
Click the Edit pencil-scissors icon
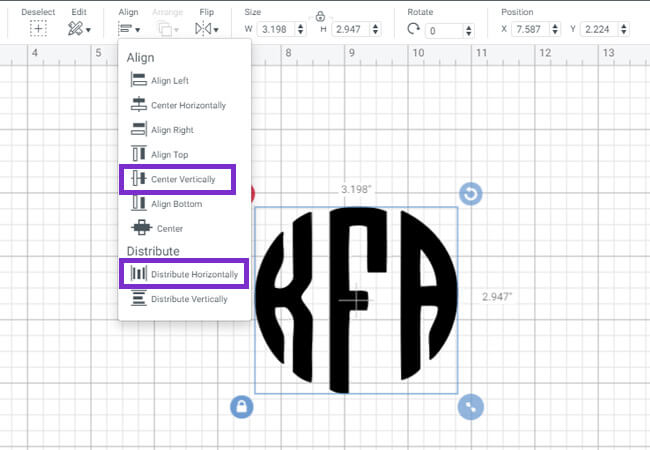[x=75, y=29]
